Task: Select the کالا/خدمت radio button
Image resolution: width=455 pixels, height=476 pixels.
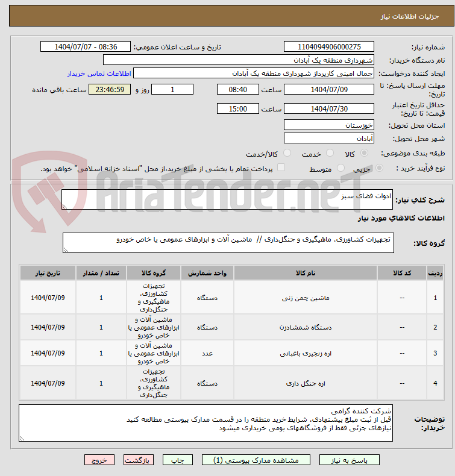Action: pyautogui.click(x=287, y=153)
